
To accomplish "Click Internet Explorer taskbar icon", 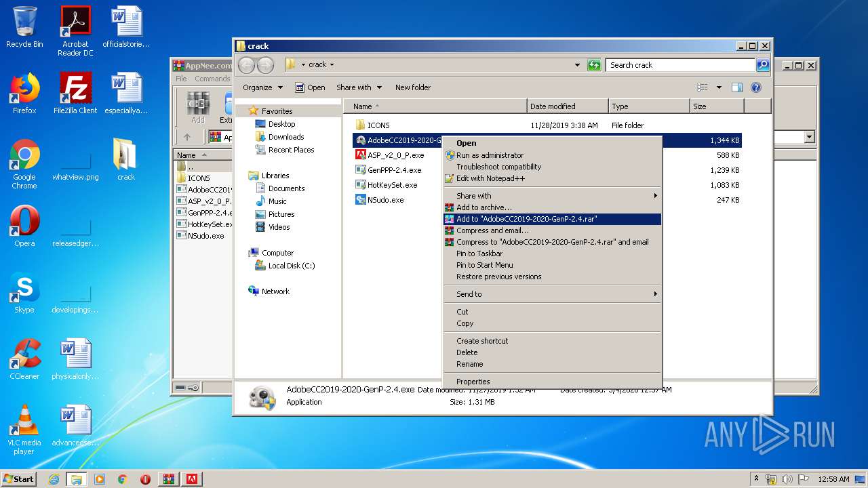I will [x=54, y=479].
